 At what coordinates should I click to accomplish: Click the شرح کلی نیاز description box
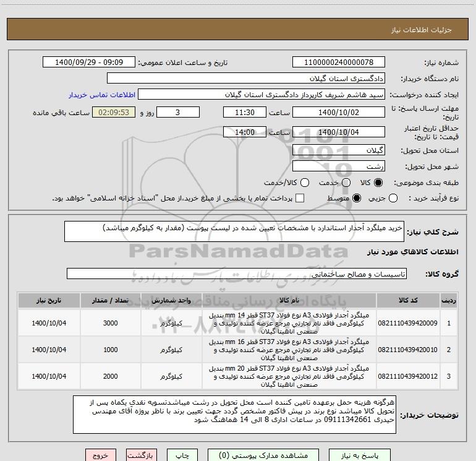click(x=234, y=231)
